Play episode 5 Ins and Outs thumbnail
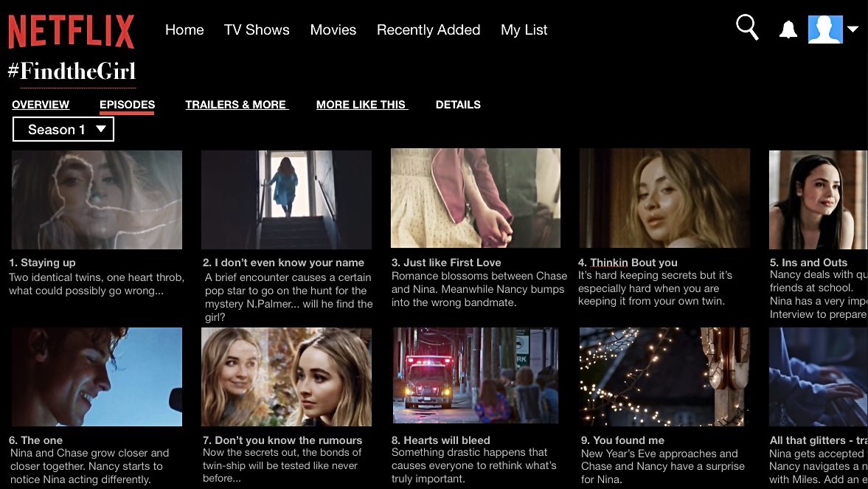 (x=818, y=199)
